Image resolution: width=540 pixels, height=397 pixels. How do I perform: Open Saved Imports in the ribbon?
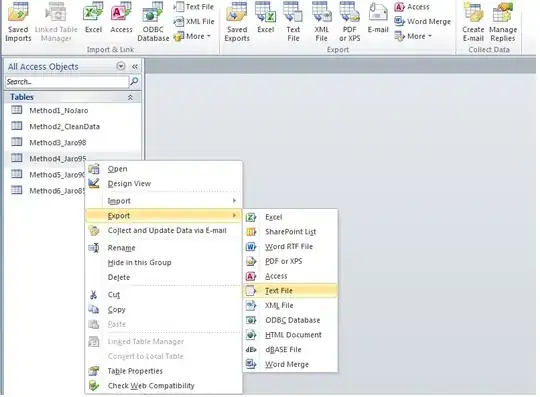pos(18,22)
